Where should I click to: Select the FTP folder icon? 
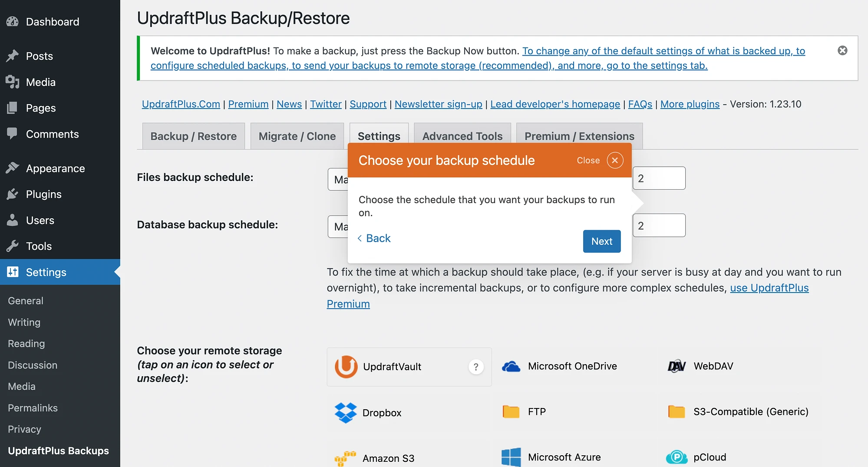pyautogui.click(x=511, y=411)
